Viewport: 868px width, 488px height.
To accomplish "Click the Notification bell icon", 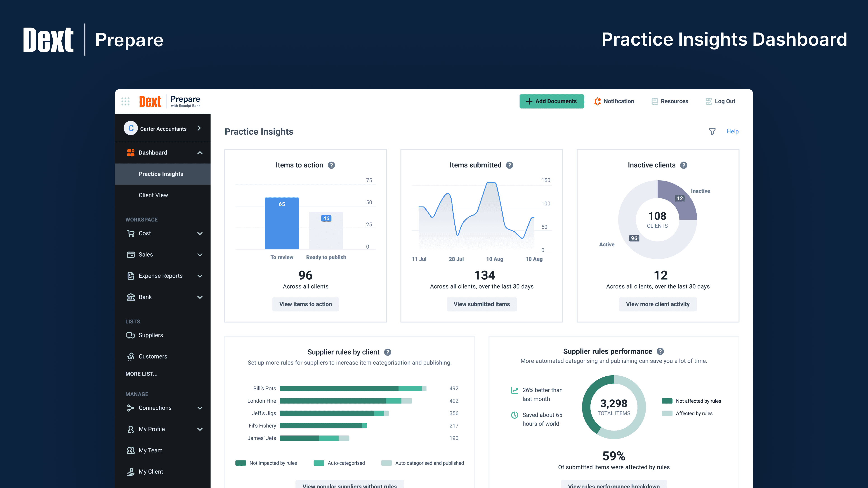I will tap(597, 101).
